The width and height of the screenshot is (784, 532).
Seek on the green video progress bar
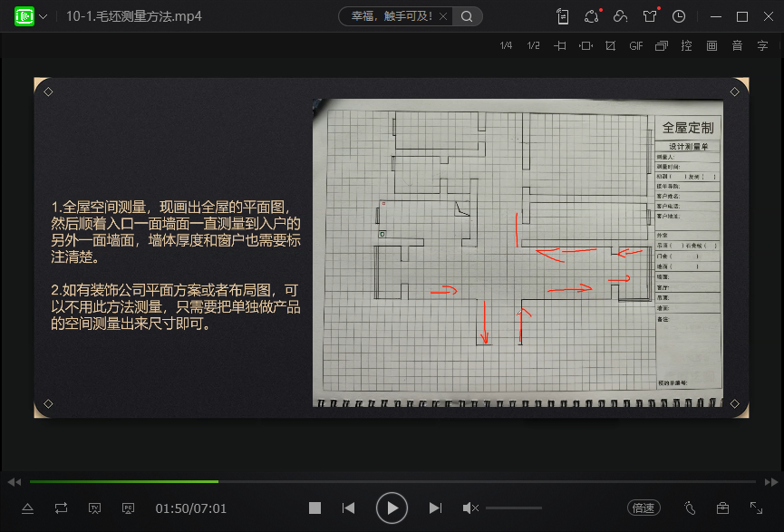(x=392, y=481)
